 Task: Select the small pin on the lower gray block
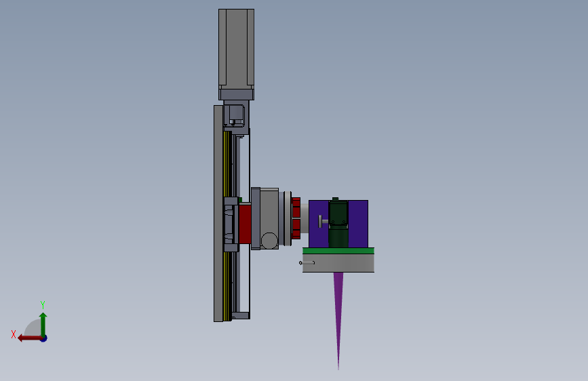[307, 263]
